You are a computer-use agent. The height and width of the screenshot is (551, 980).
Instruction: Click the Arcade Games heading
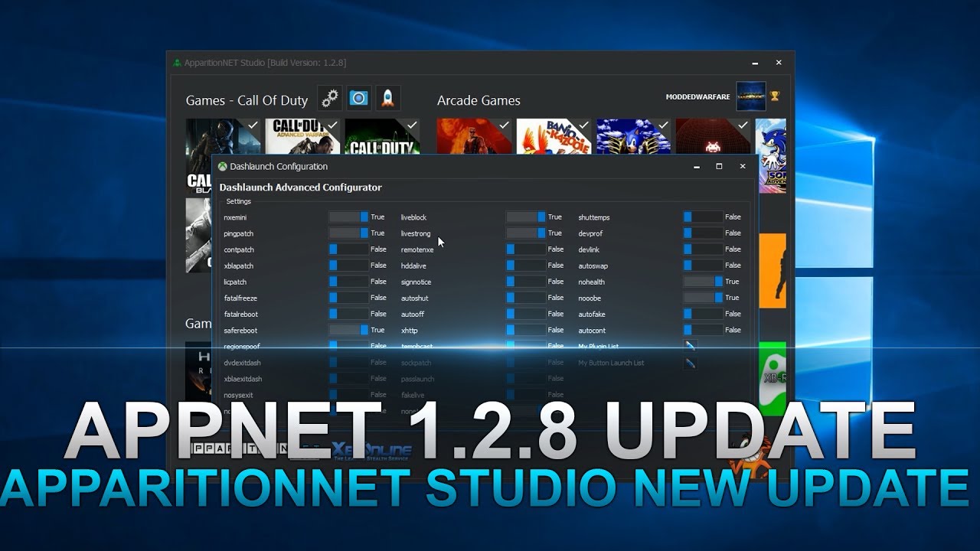click(x=479, y=100)
